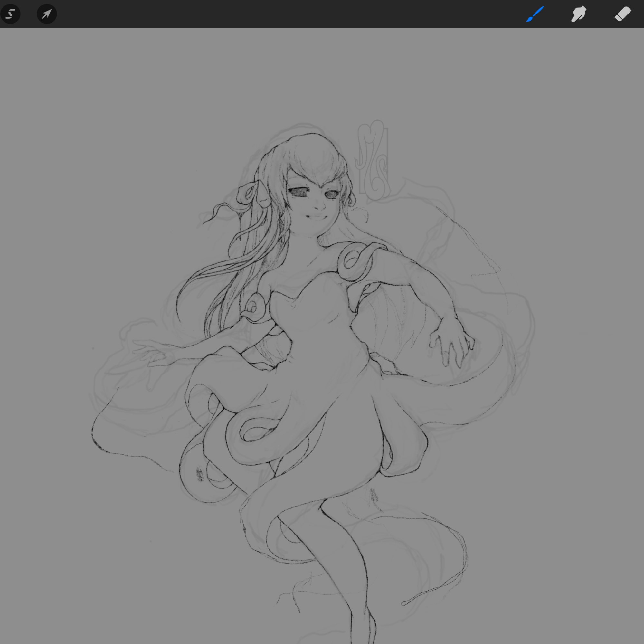Tap the Transform arrow tool
Viewport: 644px width, 644px height.
click(47, 14)
